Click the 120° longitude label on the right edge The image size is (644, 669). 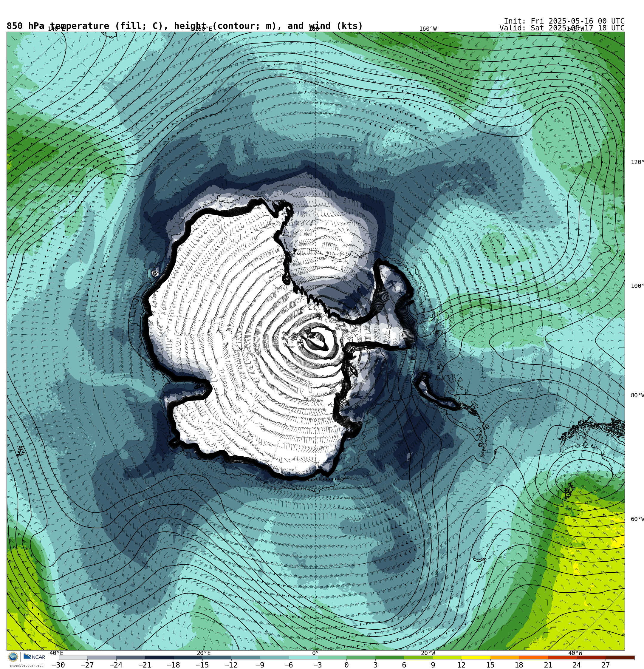[637, 162]
